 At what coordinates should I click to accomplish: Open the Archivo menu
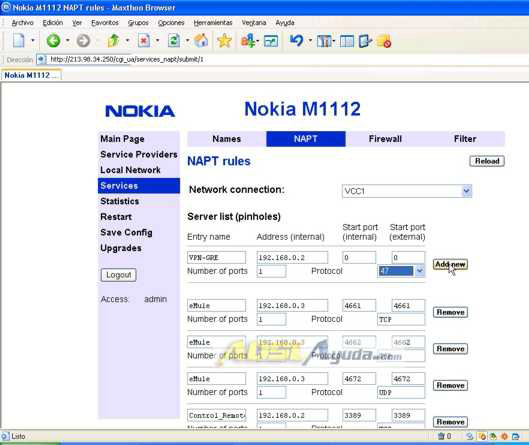(x=22, y=23)
